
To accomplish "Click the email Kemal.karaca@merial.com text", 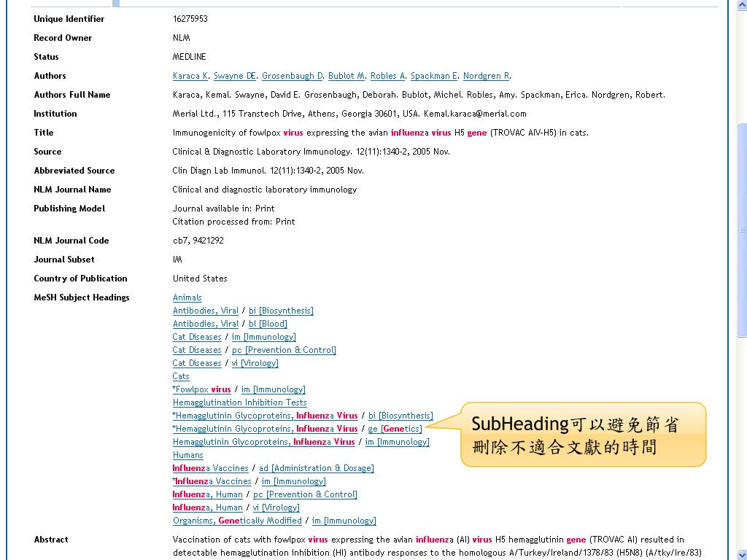I will pos(475,114).
